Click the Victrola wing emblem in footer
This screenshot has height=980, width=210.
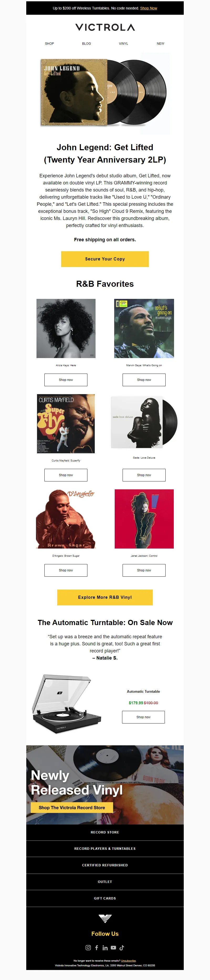[x=105, y=918]
